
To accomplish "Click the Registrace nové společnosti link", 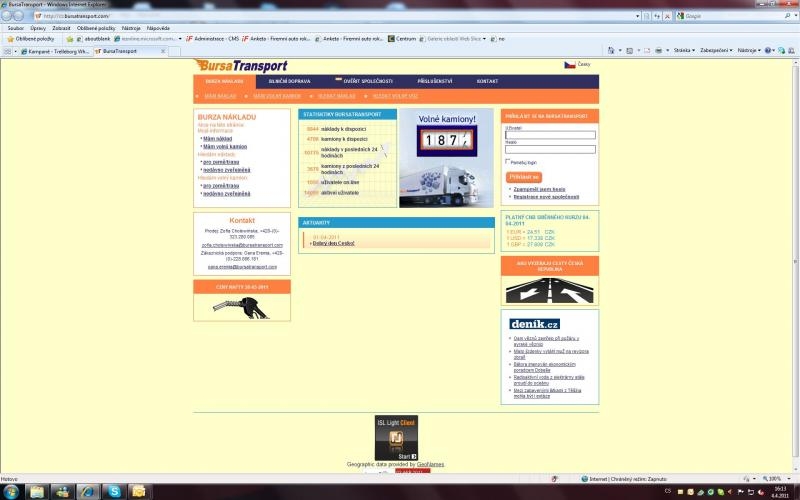I will coord(546,197).
